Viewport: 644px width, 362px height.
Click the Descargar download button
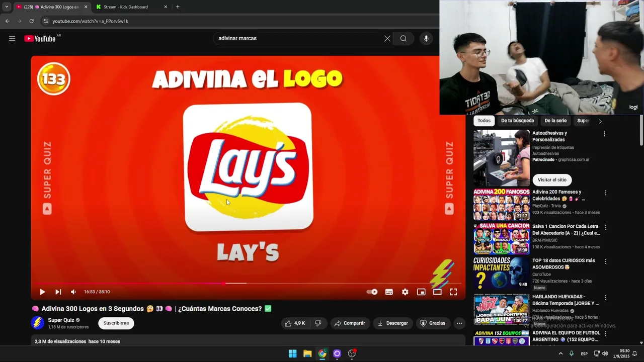tap(392, 323)
